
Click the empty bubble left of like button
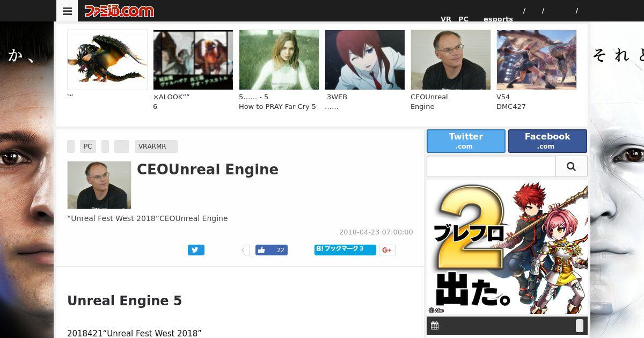(246, 250)
